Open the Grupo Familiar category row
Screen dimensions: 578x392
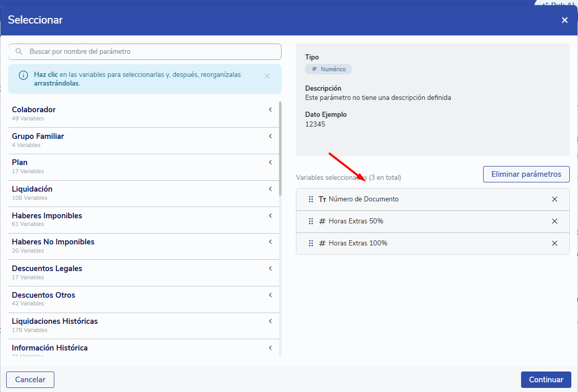coord(144,141)
